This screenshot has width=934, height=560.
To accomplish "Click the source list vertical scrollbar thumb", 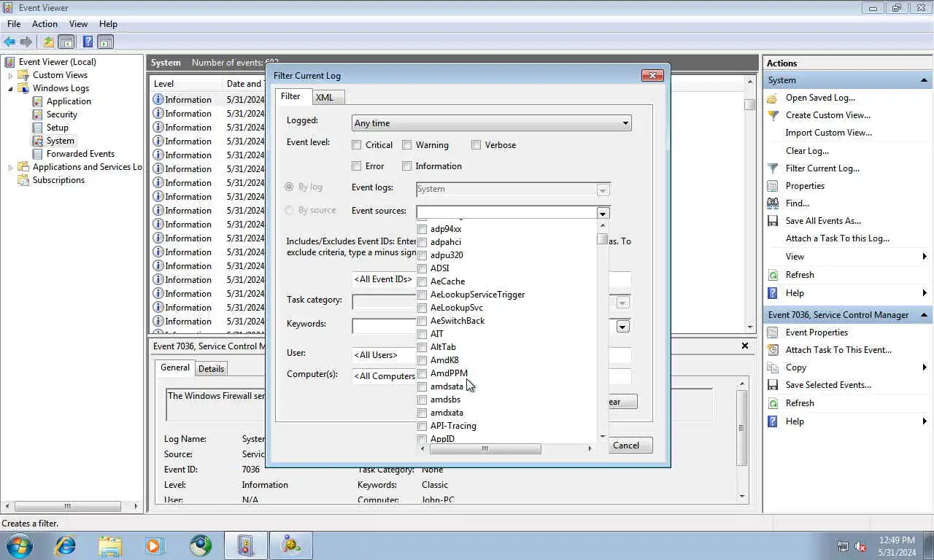I will [602, 238].
